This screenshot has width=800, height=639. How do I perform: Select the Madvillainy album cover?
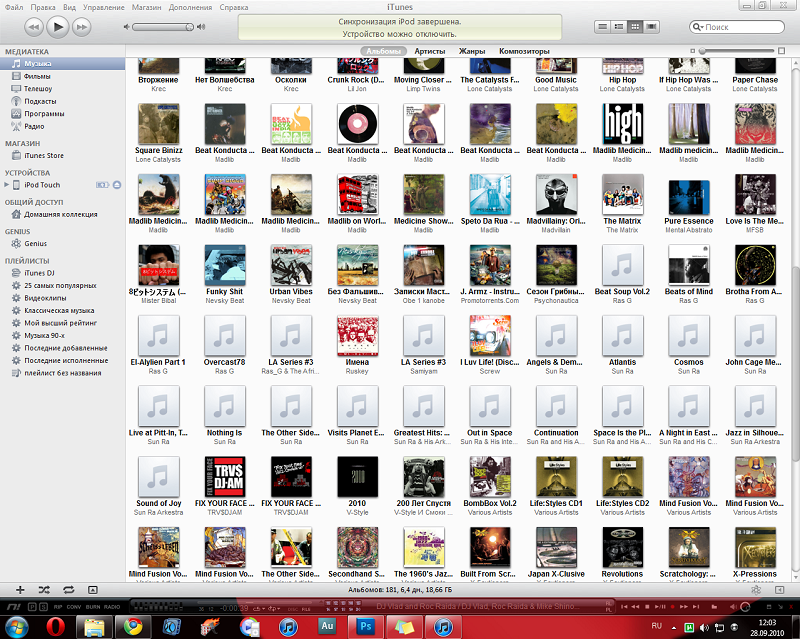pos(556,194)
